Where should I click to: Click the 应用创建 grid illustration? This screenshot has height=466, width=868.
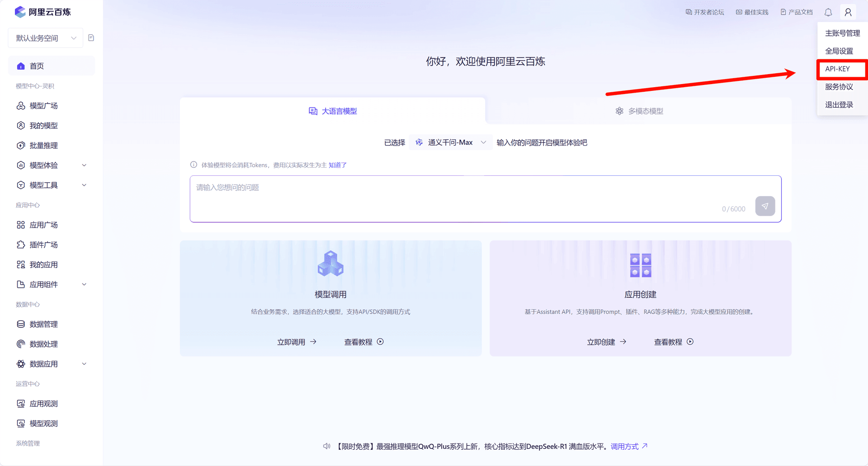point(641,265)
